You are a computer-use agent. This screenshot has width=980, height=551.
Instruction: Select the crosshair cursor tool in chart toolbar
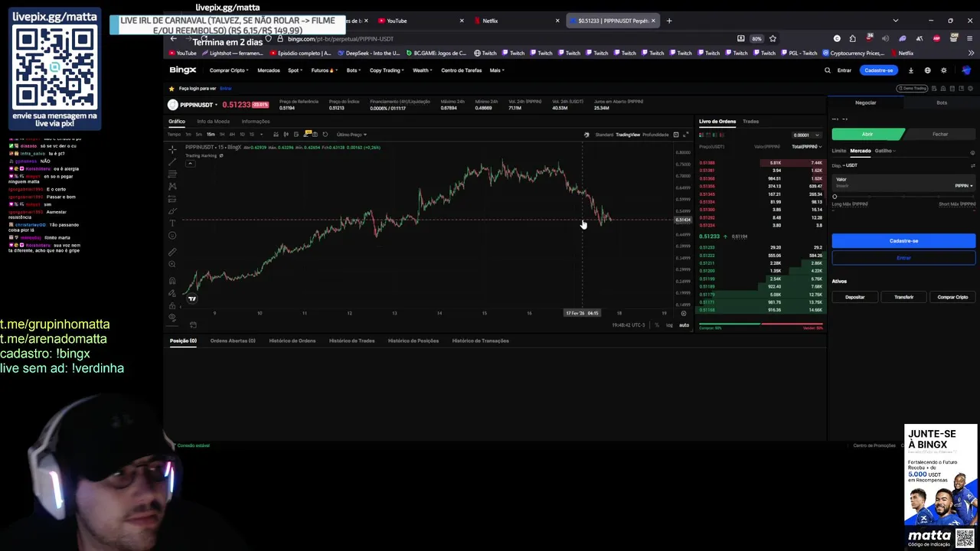point(172,150)
